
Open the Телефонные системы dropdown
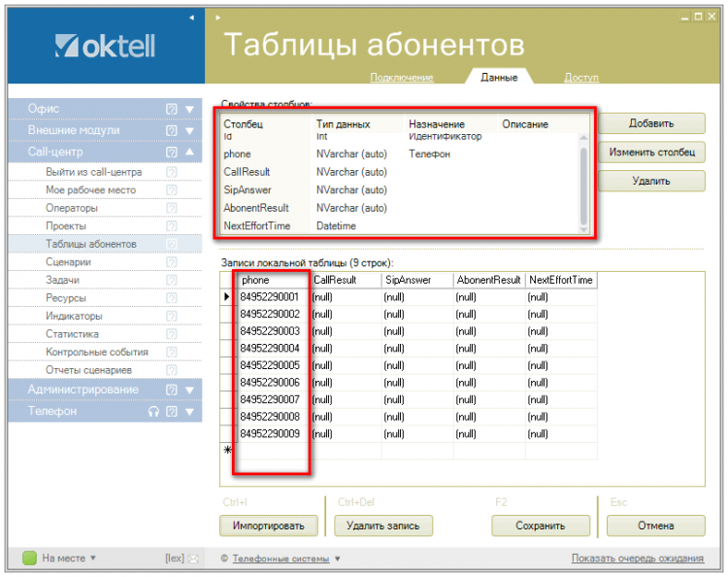click(x=338, y=559)
